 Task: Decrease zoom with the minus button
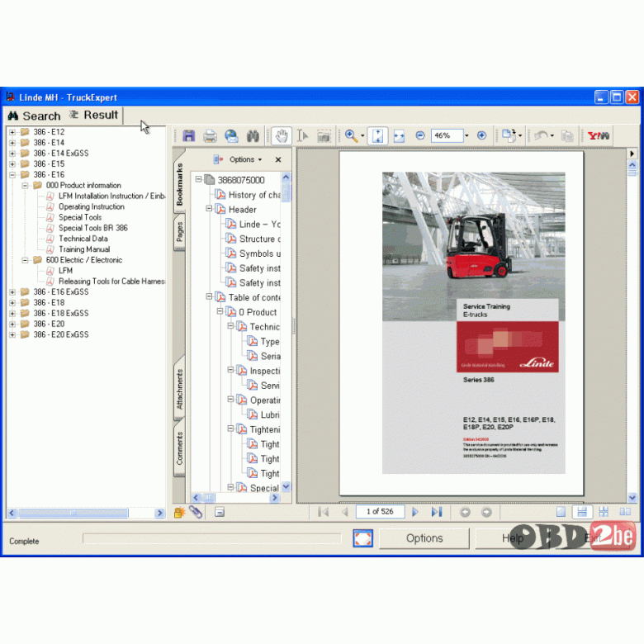(x=419, y=135)
